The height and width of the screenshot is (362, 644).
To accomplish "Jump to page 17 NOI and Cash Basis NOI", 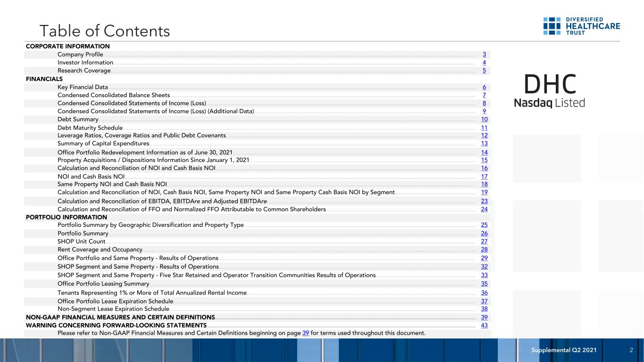I will pos(485,177).
